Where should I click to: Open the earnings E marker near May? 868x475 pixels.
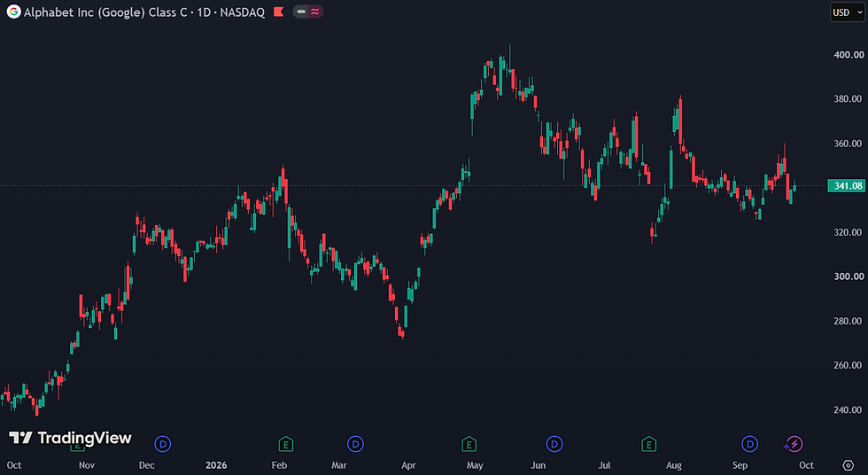[469, 443]
